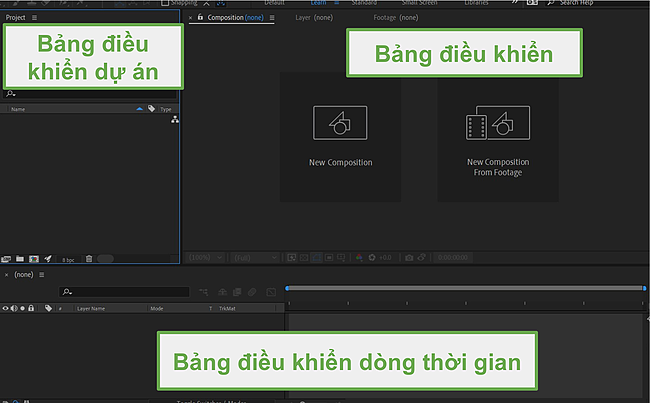Switch to the Footage (none) tab

point(396,17)
